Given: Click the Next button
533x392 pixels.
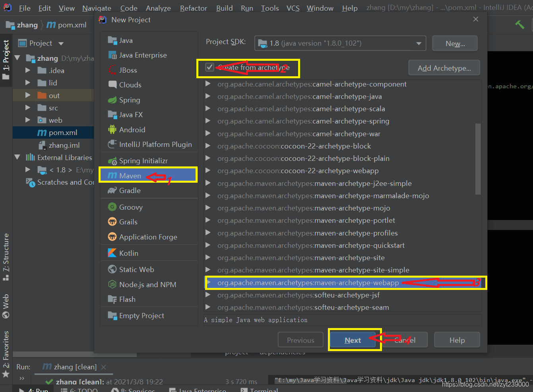Looking at the screenshot, I should click(x=353, y=340).
